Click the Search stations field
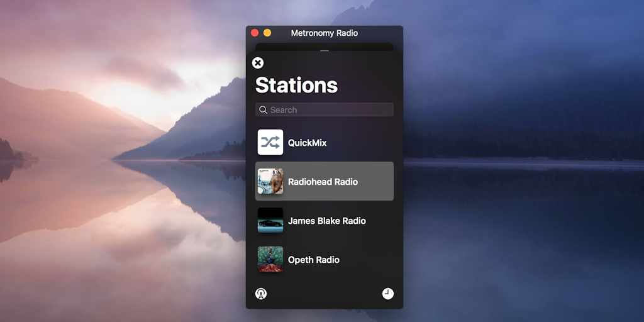644x322 pixels. tap(325, 109)
